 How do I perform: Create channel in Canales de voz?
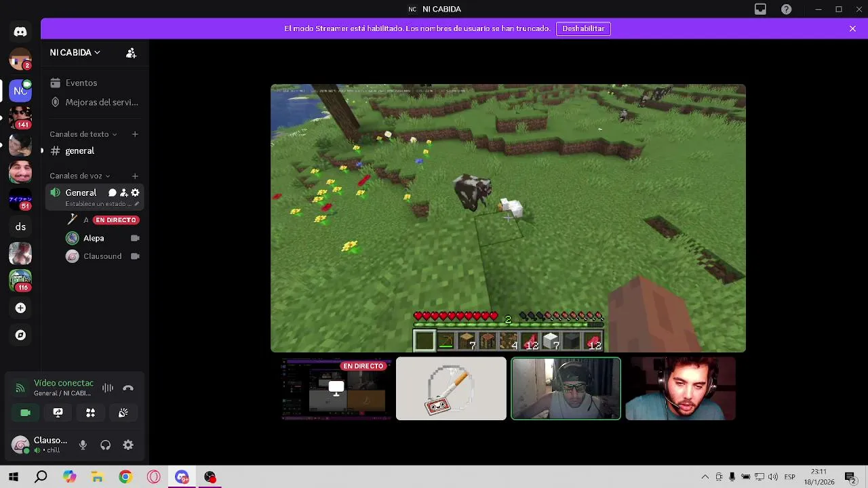coord(135,176)
